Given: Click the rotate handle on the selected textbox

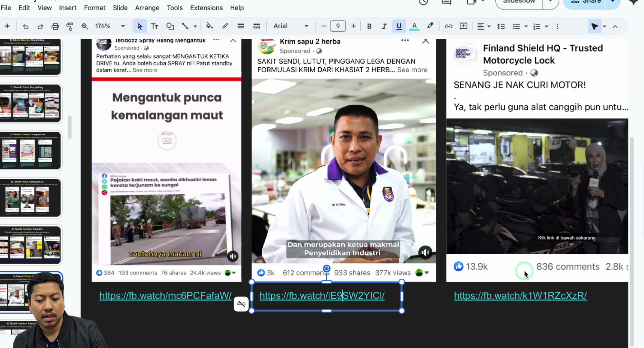Looking at the screenshot, I should [327, 268].
